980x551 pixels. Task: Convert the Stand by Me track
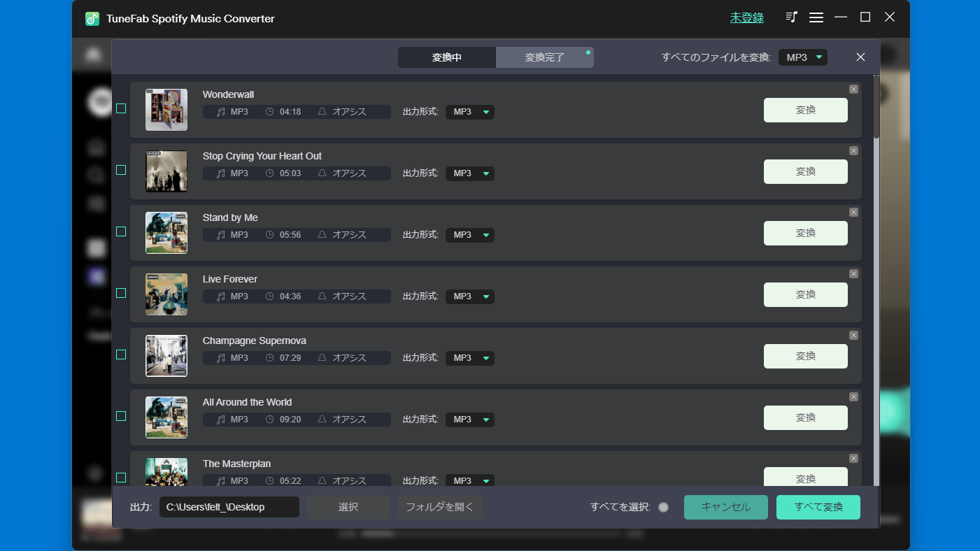coord(806,233)
